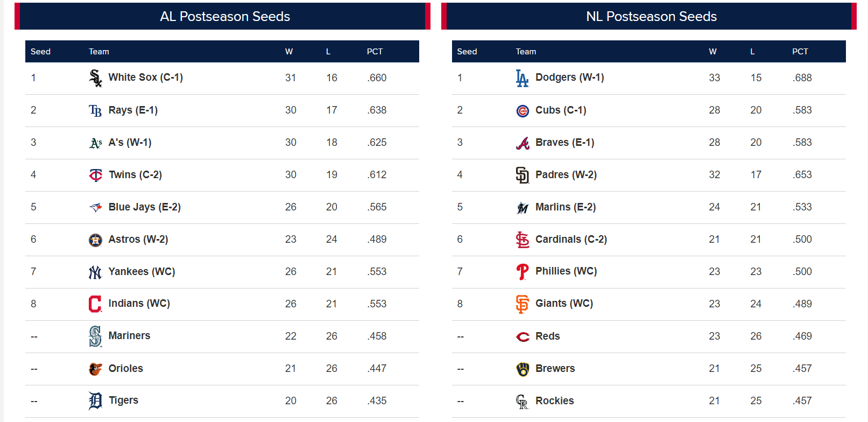Click the Brewers glove logo

point(523,369)
